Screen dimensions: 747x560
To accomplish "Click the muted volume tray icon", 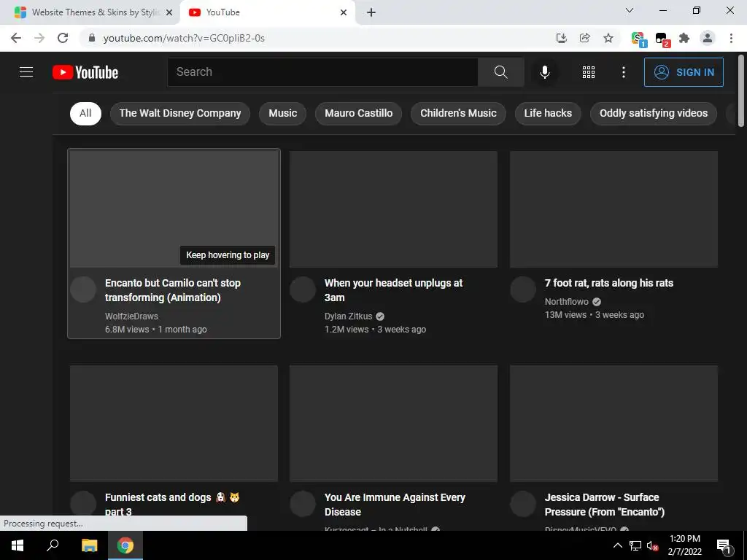I will 653,545.
